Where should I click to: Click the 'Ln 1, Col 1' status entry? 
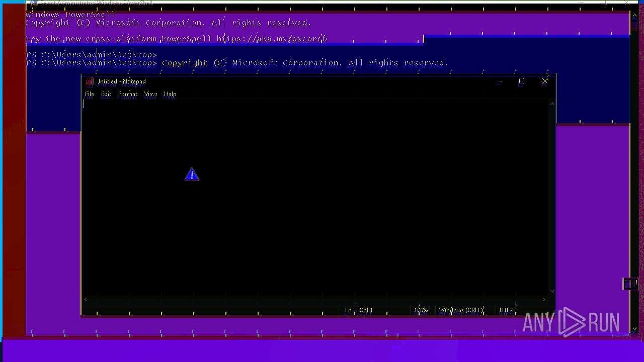click(x=359, y=310)
